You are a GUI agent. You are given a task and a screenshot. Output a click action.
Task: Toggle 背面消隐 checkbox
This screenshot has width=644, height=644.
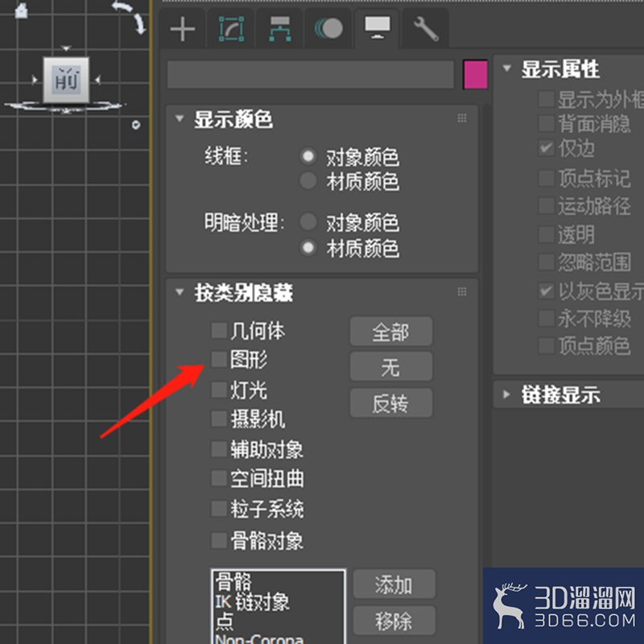[546, 123]
